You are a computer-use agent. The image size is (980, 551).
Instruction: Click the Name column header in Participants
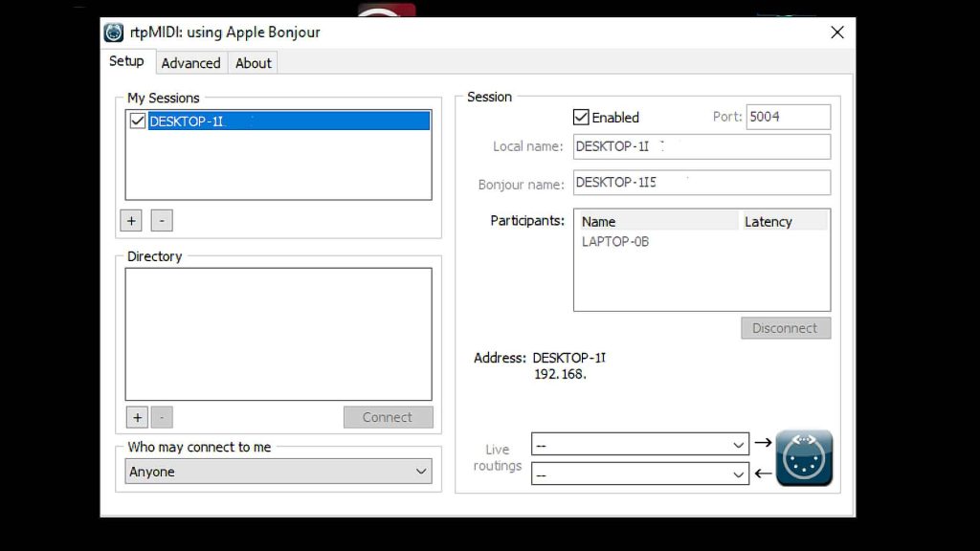[657, 221]
